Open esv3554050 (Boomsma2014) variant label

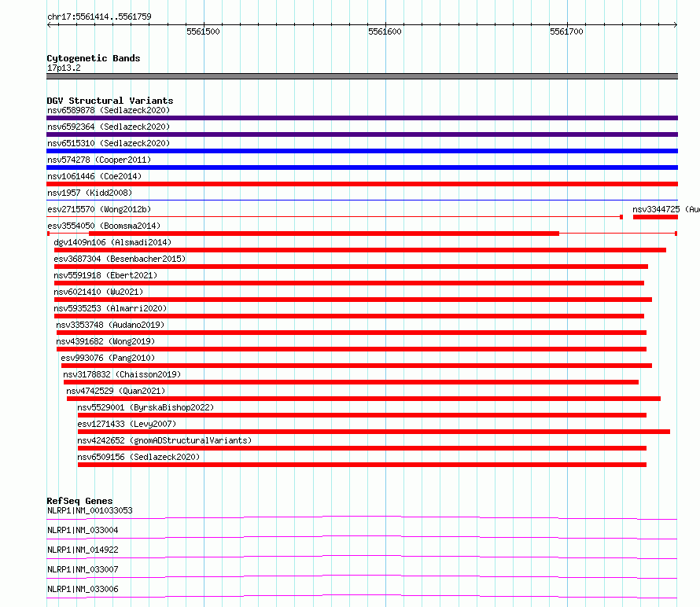(x=104, y=226)
